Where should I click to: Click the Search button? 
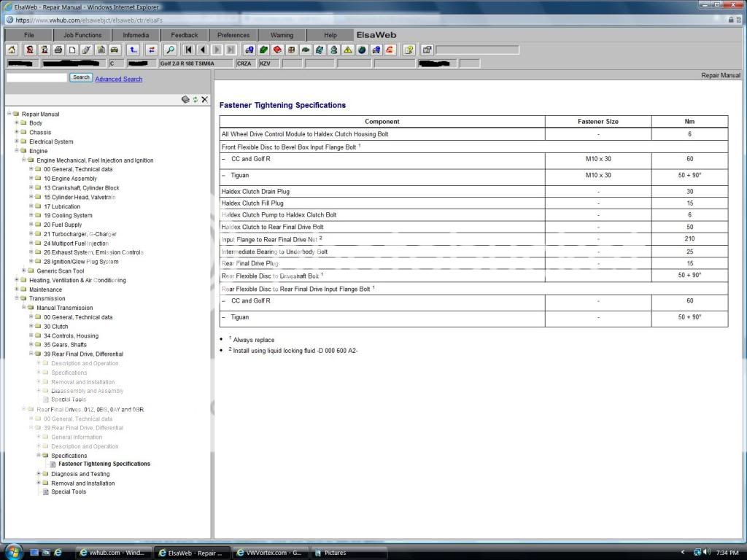(x=81, y=77)
